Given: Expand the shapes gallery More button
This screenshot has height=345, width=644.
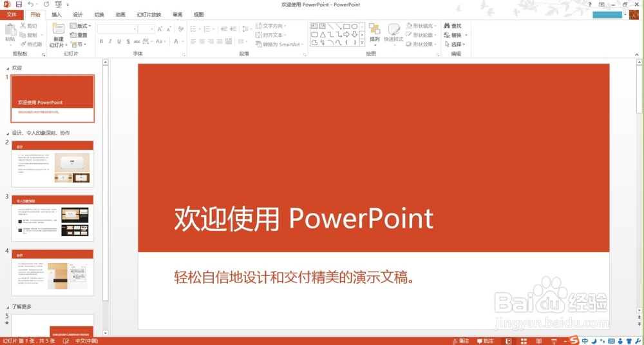Looking at the screenshot, I should pyautogui.click(x=362, y=43).
